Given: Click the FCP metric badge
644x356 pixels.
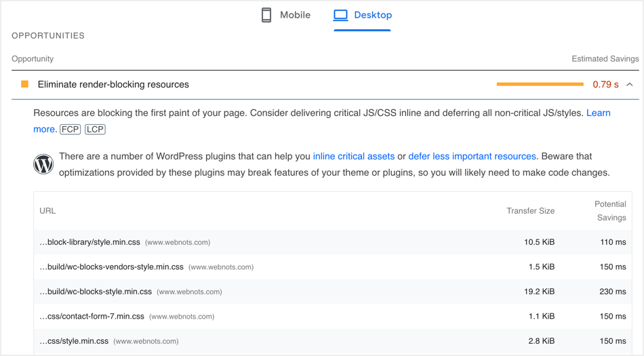Looking at the screenshot, I should [x=70, y=129].
